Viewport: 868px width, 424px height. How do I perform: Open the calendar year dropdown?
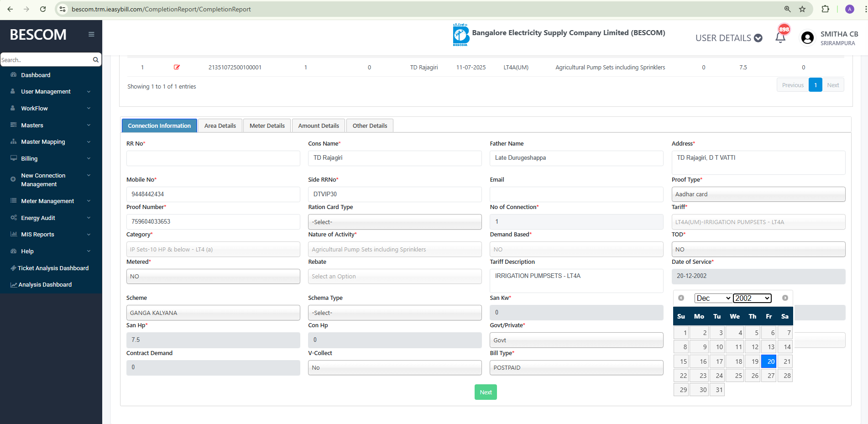tap(752, 298)
